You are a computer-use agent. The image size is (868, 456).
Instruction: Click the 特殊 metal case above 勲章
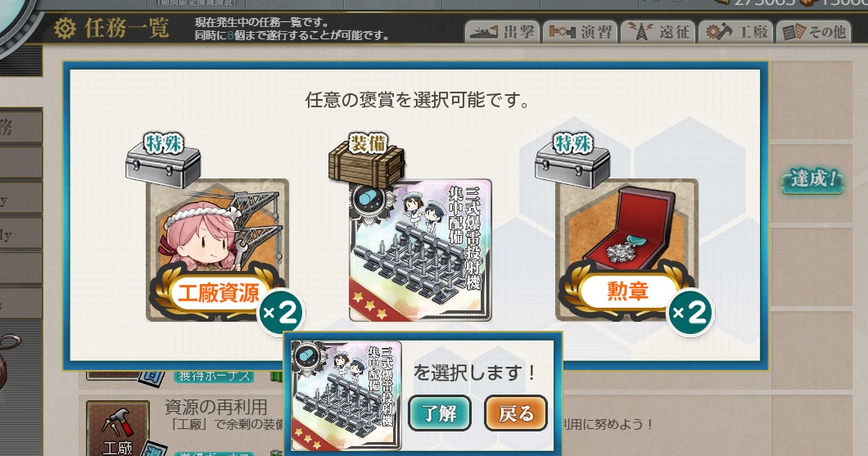tap(572, 160)
